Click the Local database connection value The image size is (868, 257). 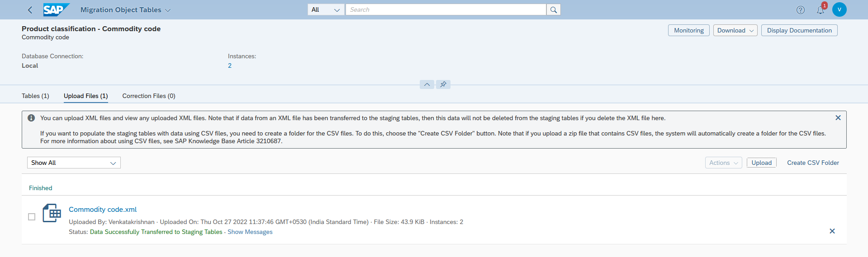click(x=30, y=65)
